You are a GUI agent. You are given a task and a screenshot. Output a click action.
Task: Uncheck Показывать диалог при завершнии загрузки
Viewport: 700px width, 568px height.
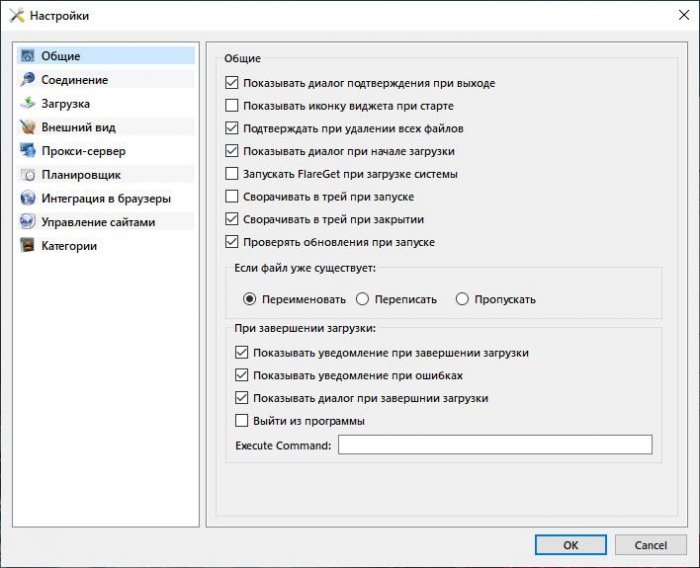[x=242, y=398]
